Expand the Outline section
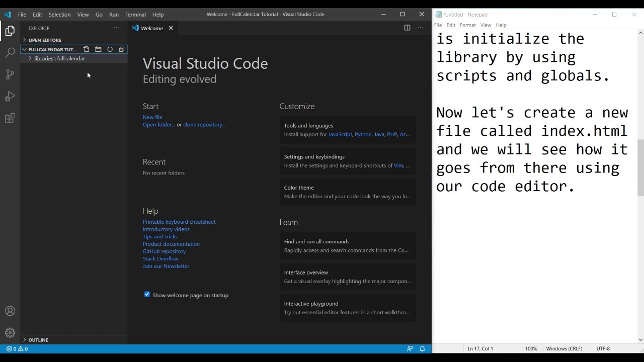Viewport: 644px width, 362px height. [73, 340]
